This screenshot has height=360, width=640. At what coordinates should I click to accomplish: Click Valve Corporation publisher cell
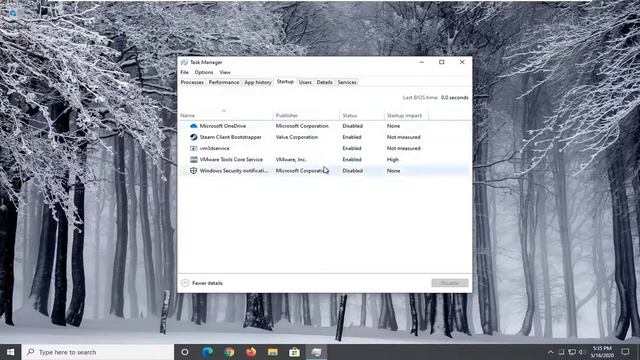[297, 137]
